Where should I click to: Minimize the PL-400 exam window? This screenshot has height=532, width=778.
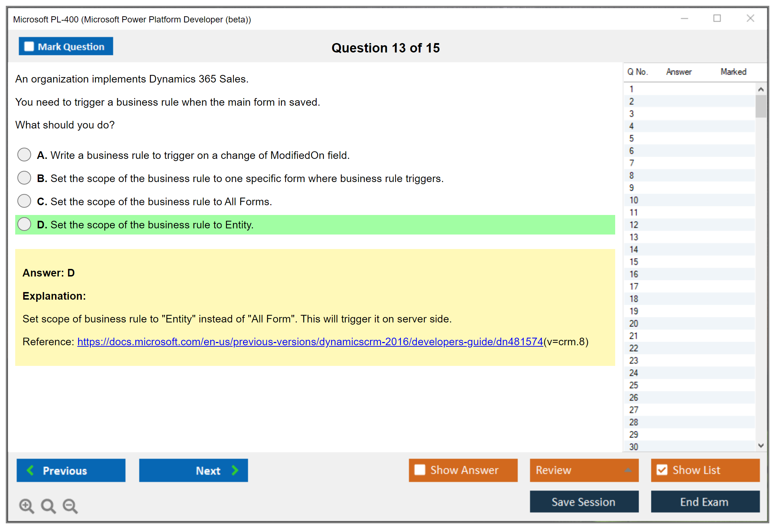click(x=684, y=18)
